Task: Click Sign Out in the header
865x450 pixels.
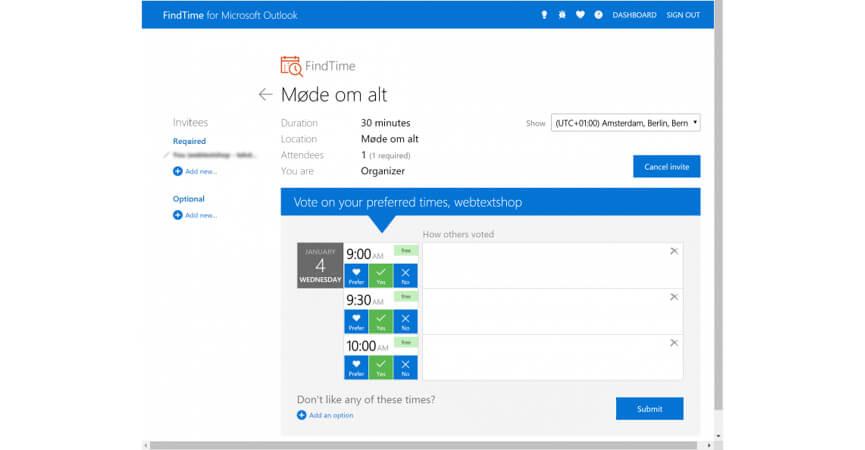Action: (x=683, y=15)
